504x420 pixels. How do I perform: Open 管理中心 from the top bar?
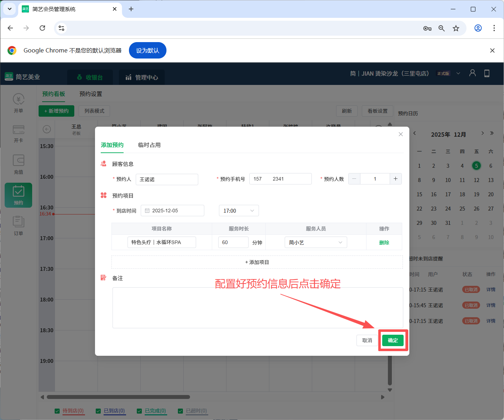[x=142, y=77]
